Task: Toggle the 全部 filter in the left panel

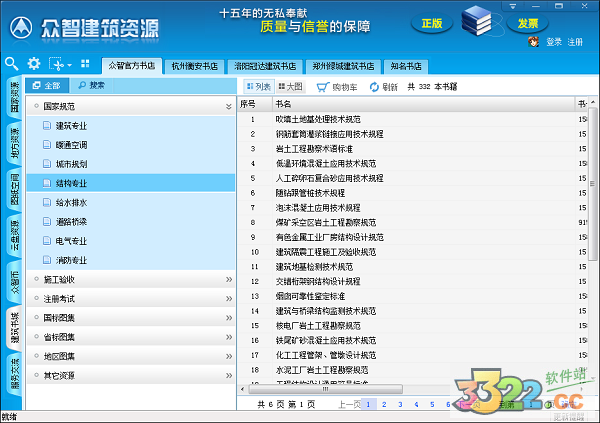Action: pos(46,86)
